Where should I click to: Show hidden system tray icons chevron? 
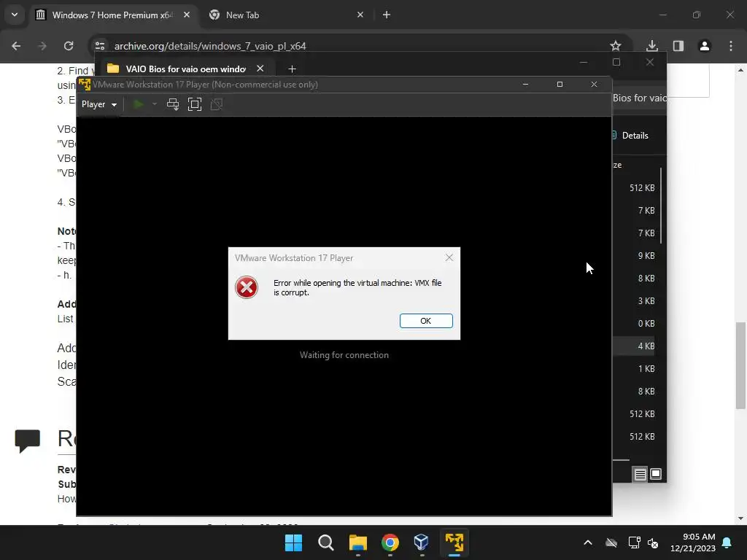[x=588, y=542]
